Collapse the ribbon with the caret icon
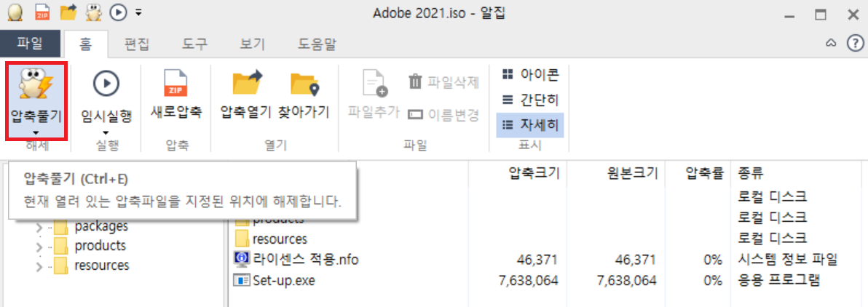This screenshot has height=307, width=868. (830, 43)
